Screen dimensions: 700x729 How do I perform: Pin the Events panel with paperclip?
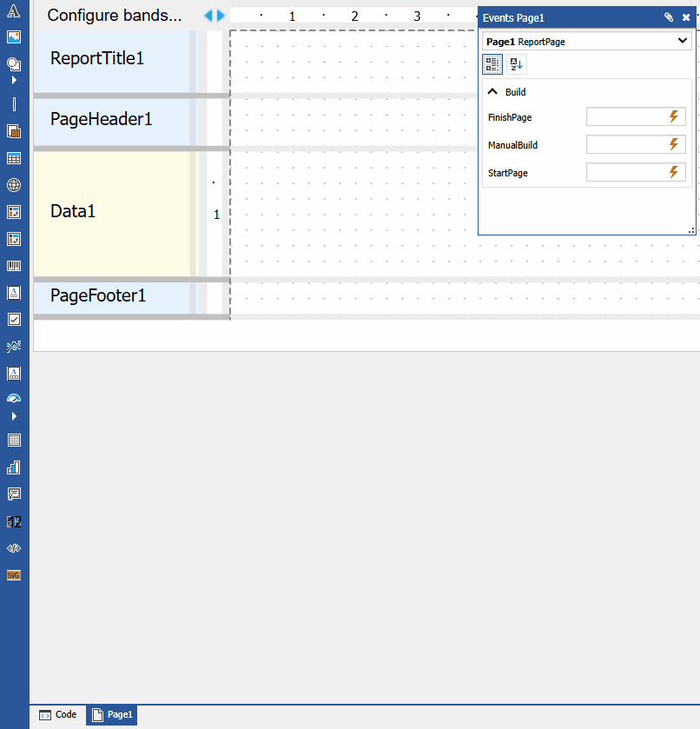tap(668, 17)
